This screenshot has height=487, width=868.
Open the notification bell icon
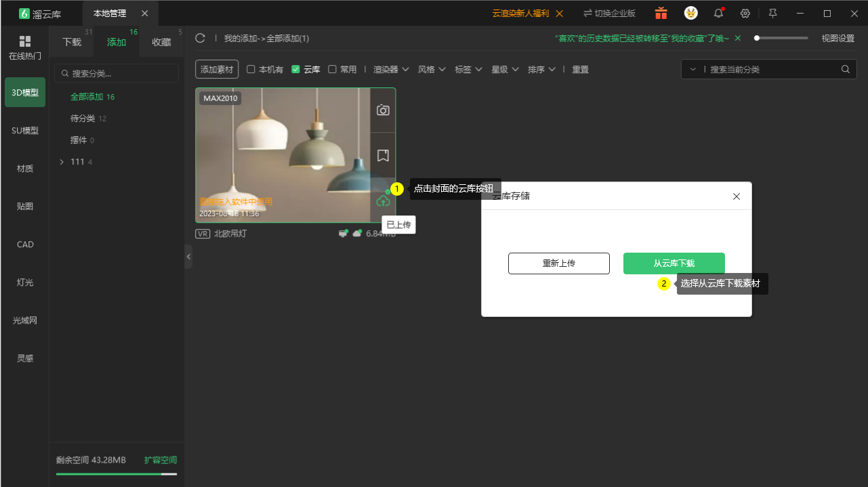click(x=718, y=14)
